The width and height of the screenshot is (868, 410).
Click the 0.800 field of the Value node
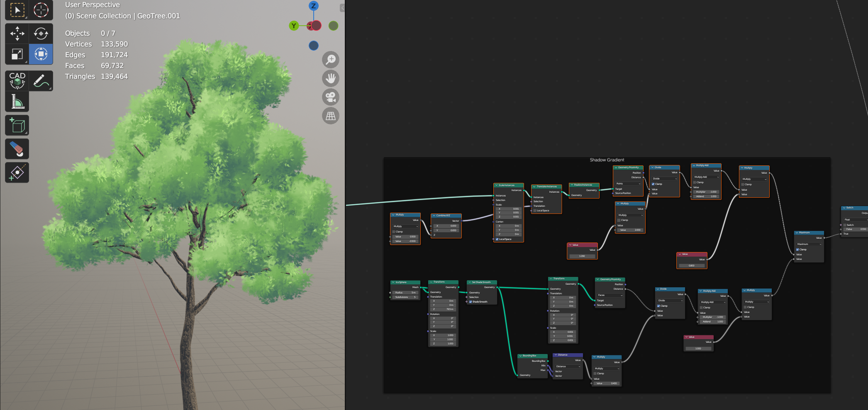pyautogui.click(x=692, y=266)
